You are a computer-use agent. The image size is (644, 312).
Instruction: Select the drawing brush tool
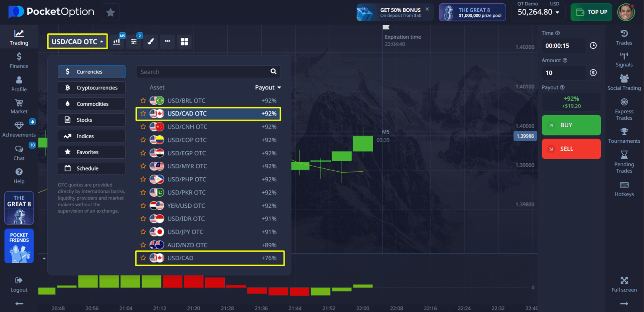(x=151, y=42)
